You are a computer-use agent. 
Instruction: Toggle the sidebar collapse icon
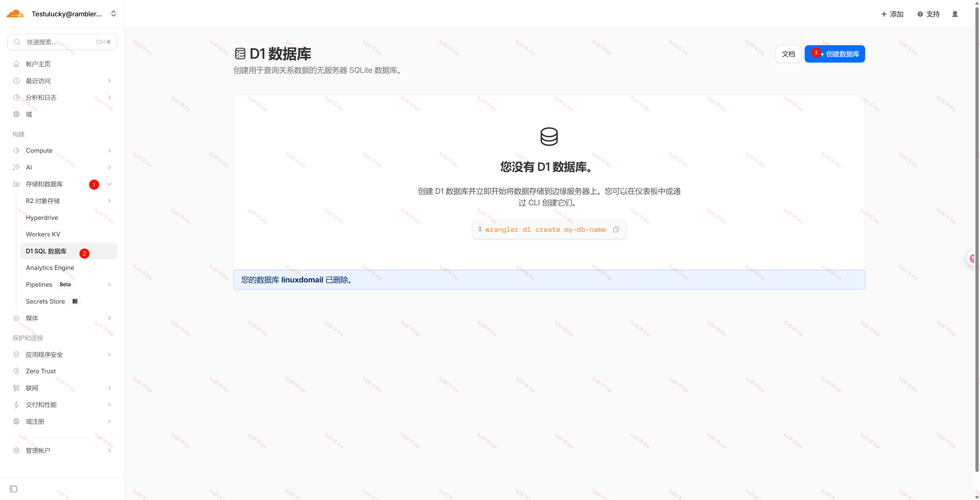point(13,489)
